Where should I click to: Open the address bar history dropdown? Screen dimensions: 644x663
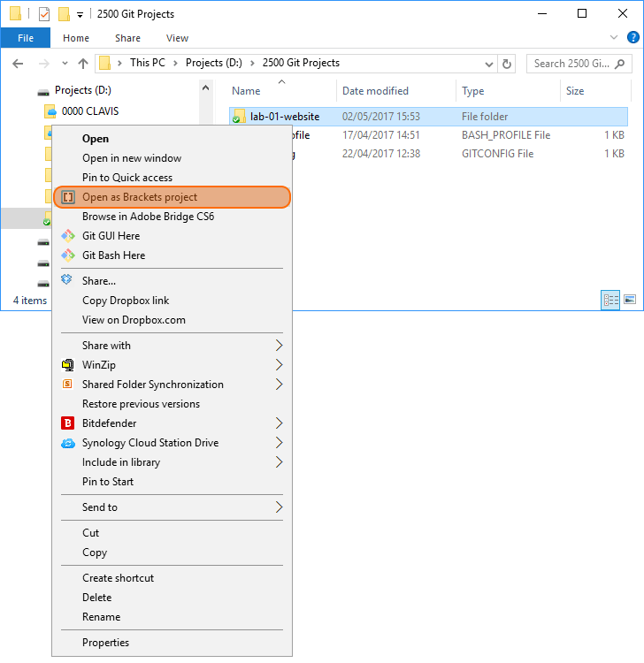[x=488, y=65]
